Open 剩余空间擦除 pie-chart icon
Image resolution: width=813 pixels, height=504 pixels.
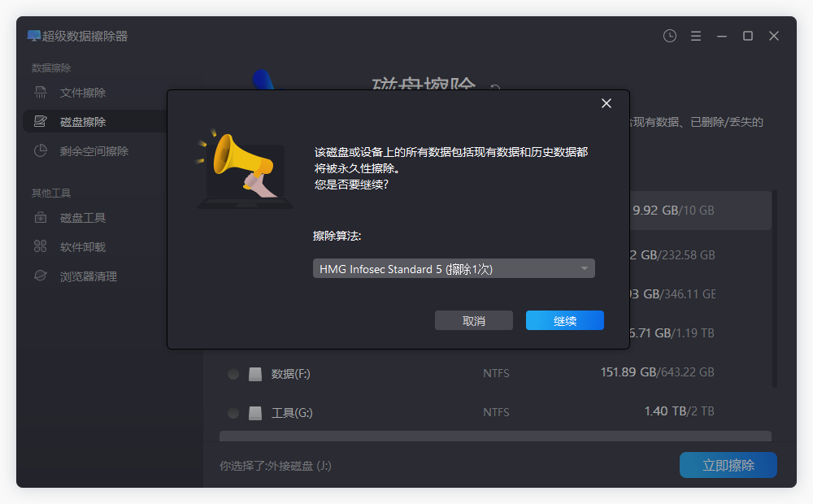point(40,150)
